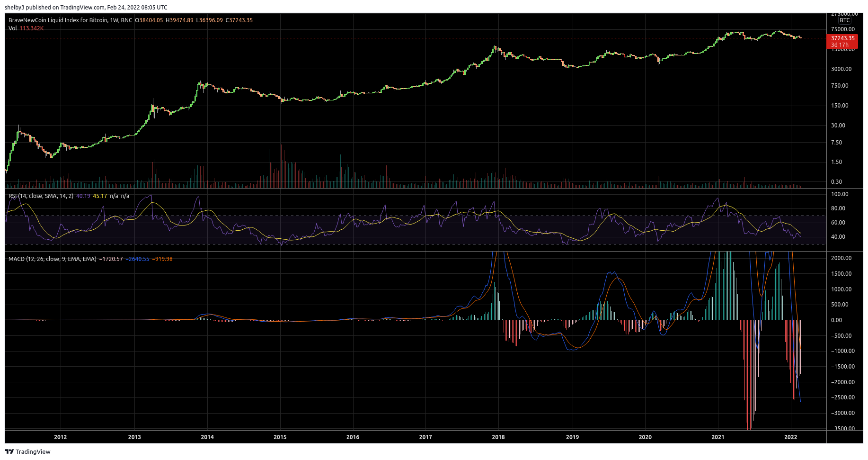Click the 60.00 level on the RSI axis
Viewport: 868px width, 460px height.
[x=839, y=223]
